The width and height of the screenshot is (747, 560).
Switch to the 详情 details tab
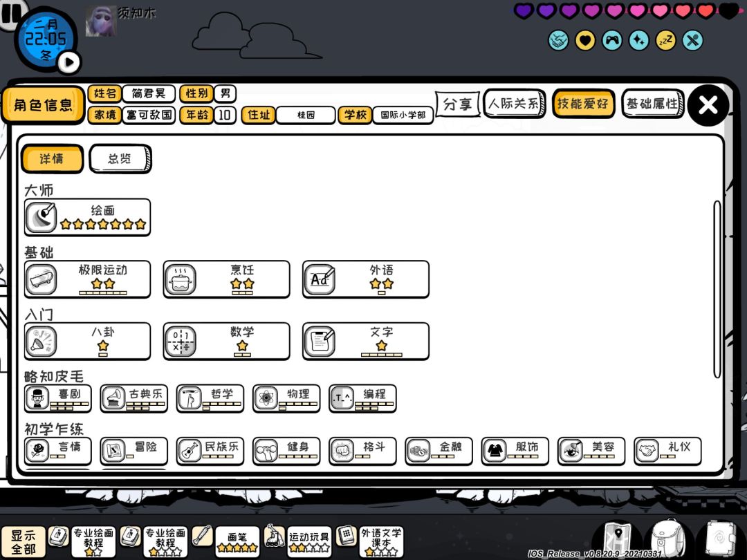tap(52, 158)
